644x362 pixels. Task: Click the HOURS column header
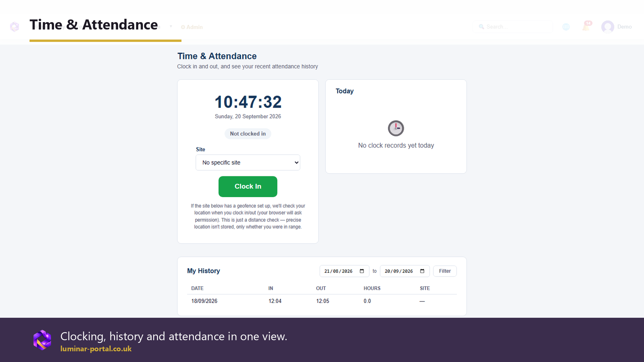coord(372,288)
